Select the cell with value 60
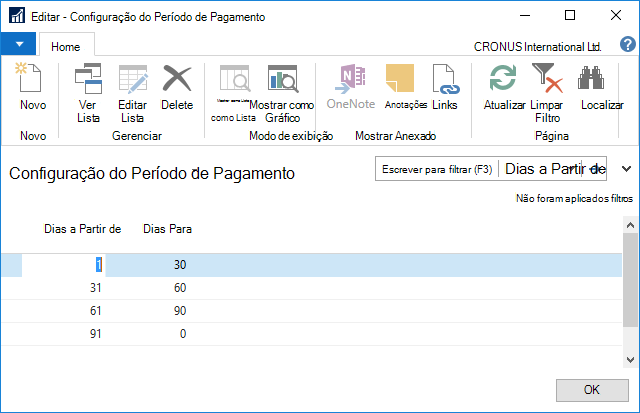Screen dimensions: 640x413 [180, 288]
